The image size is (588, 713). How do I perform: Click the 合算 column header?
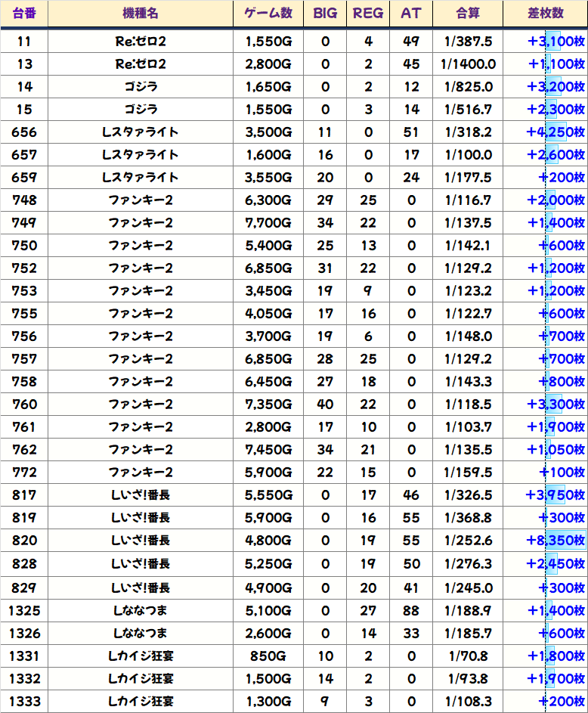coord(468,13)
